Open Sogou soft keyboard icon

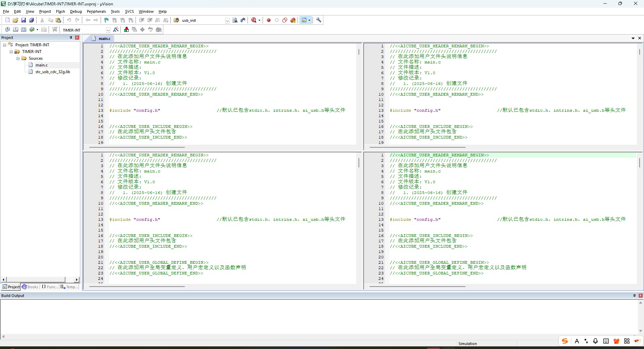tap(606, 341)
